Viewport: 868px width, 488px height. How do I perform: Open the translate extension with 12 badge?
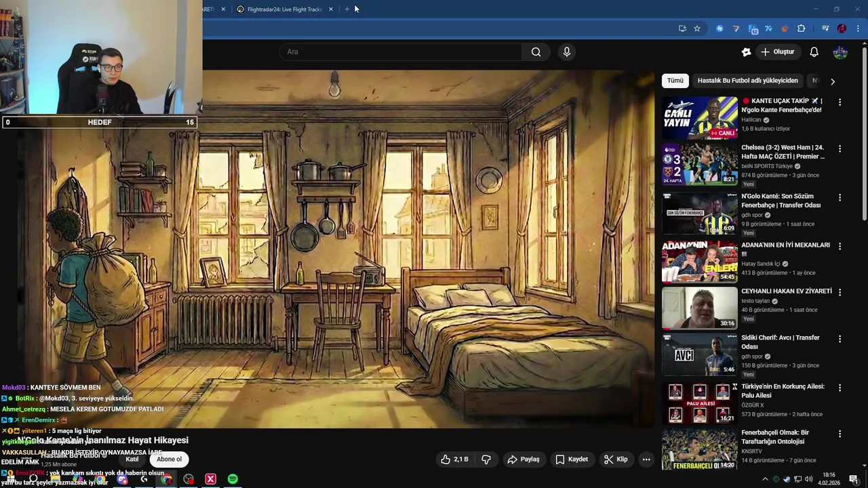pos(753,28)
